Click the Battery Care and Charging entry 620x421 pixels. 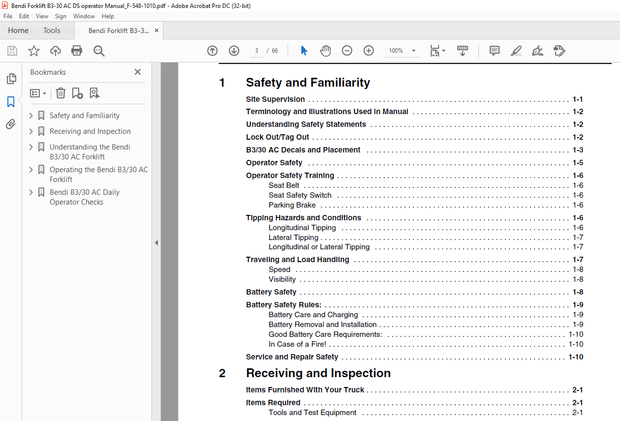coord(313,315)
